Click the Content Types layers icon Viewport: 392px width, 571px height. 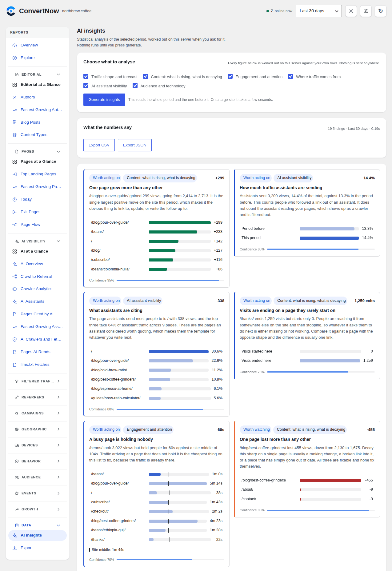click(x=14, y=135)
